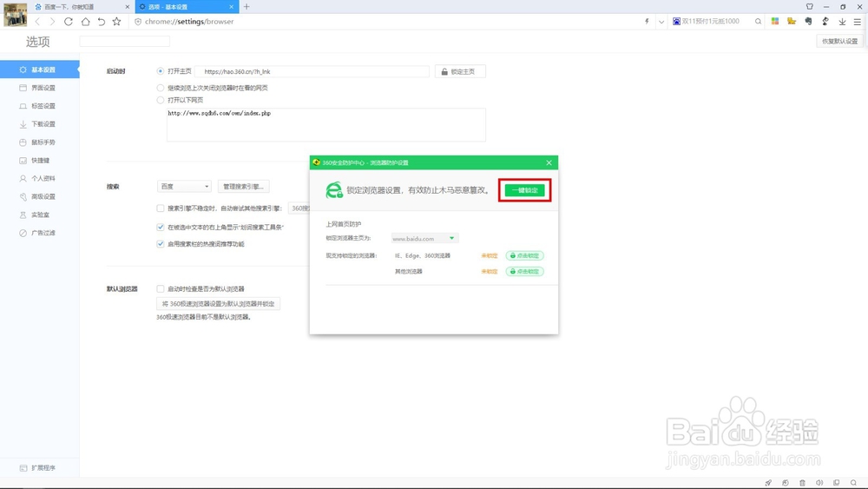Click the chrome://settings/browser address bar
This screenshot has height=489, width=868.
coord(387,22)
